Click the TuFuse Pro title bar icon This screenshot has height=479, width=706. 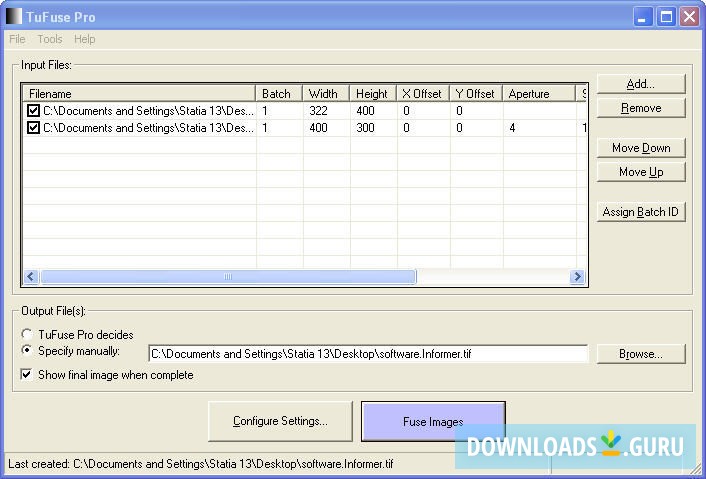pos(14,17)
